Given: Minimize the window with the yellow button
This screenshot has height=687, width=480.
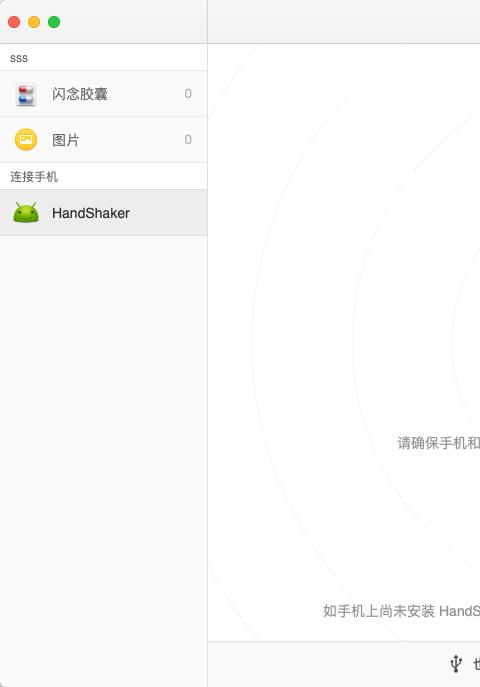Looking at the screenshot, I should (x=34, y=22).
